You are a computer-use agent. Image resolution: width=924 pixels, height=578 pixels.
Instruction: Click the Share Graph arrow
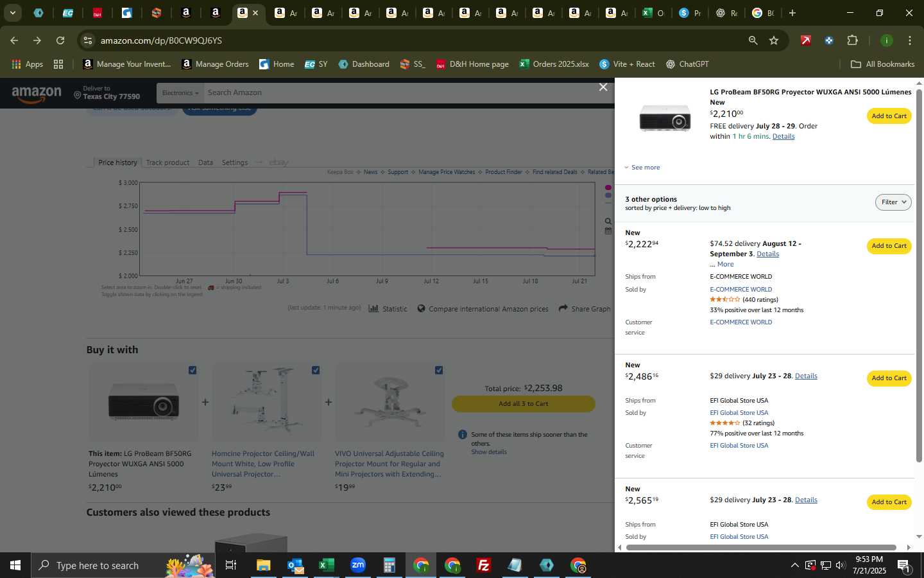(x=585, y=309)
